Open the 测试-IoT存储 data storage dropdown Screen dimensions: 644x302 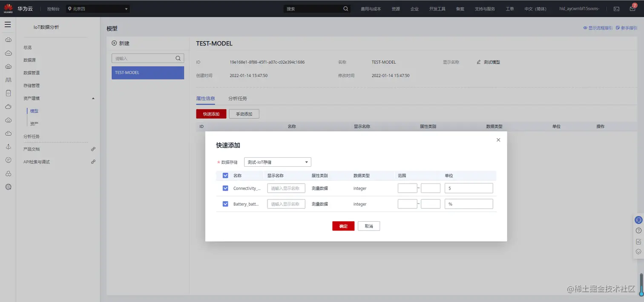click(x=277, y=162)
